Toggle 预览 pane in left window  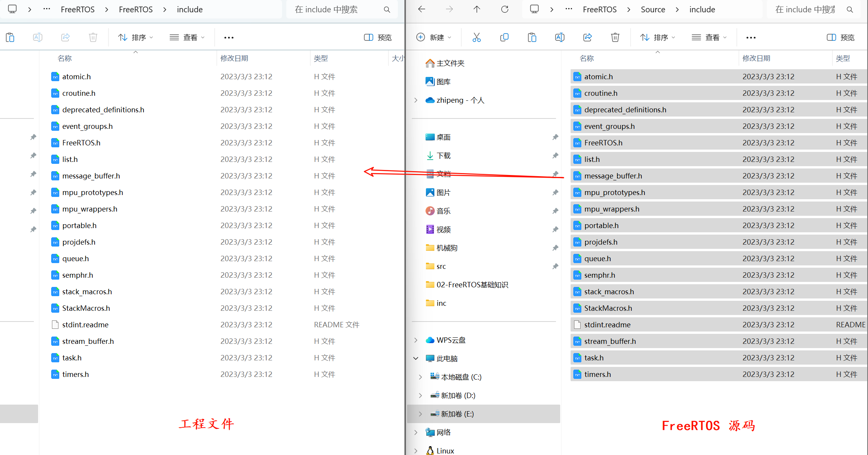(378, 37)
